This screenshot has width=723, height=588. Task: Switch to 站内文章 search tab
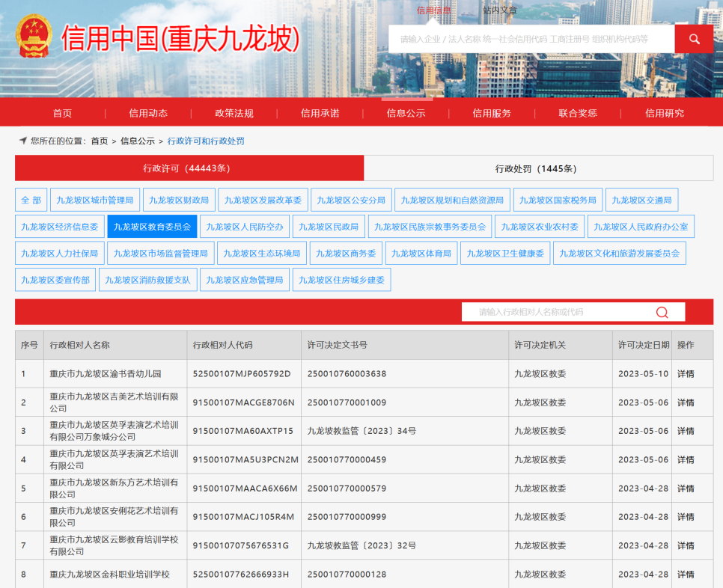(499, 10)
